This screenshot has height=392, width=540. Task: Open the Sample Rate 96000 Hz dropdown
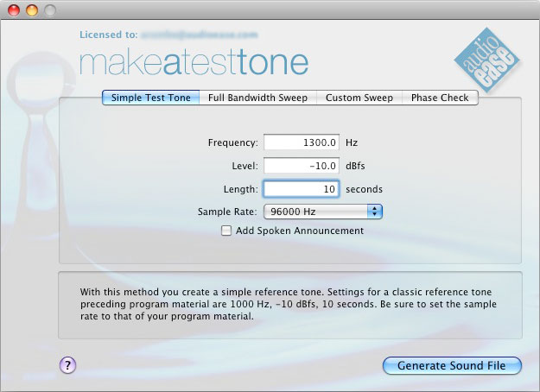(322, 212)
